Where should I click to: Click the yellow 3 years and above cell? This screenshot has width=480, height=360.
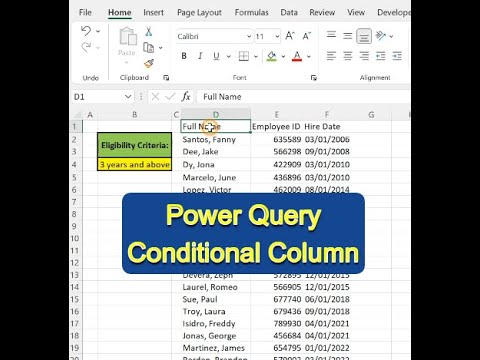135,164
